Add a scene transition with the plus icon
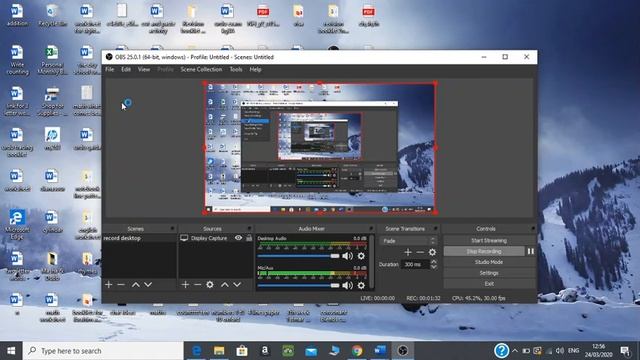This screenshot has width=640, height=360. (x=408, y=252)
